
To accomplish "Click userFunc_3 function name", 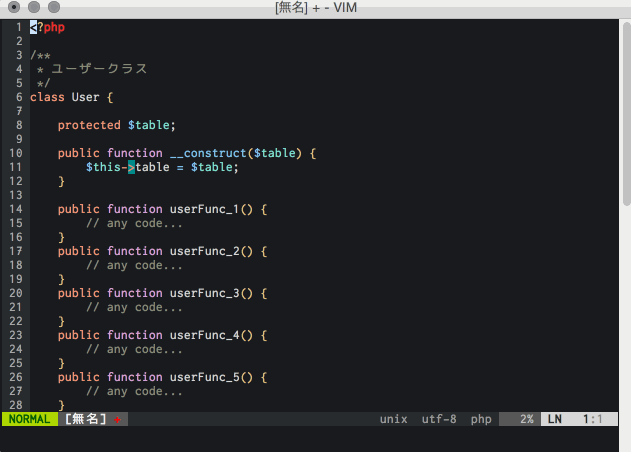I will click(x=204, y=293).
